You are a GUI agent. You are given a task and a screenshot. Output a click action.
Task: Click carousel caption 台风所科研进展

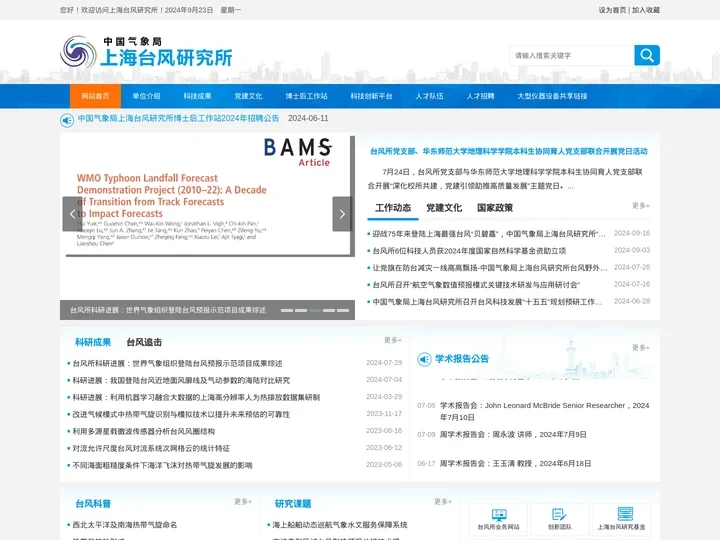[168, 310]
